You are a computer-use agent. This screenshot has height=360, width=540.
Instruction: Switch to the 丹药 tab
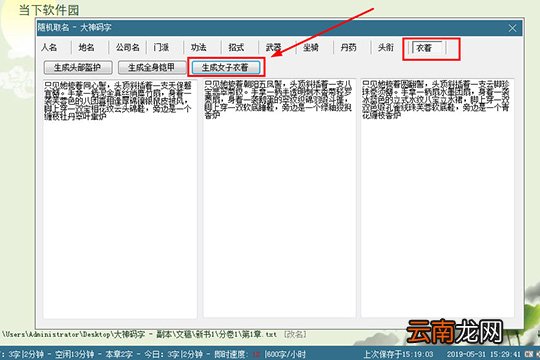coord(348,47)
